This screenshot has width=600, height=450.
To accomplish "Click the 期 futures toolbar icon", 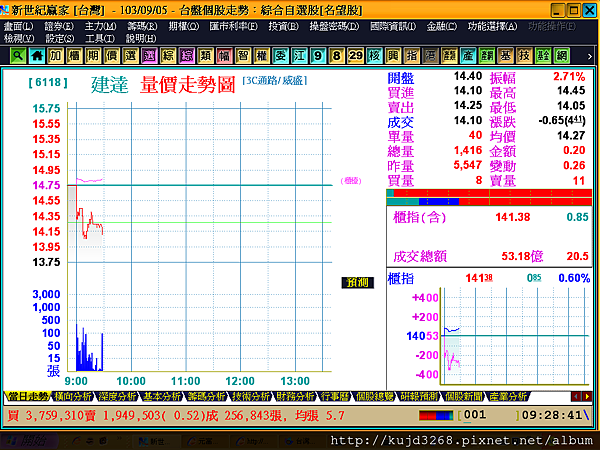I will (93, 56).
